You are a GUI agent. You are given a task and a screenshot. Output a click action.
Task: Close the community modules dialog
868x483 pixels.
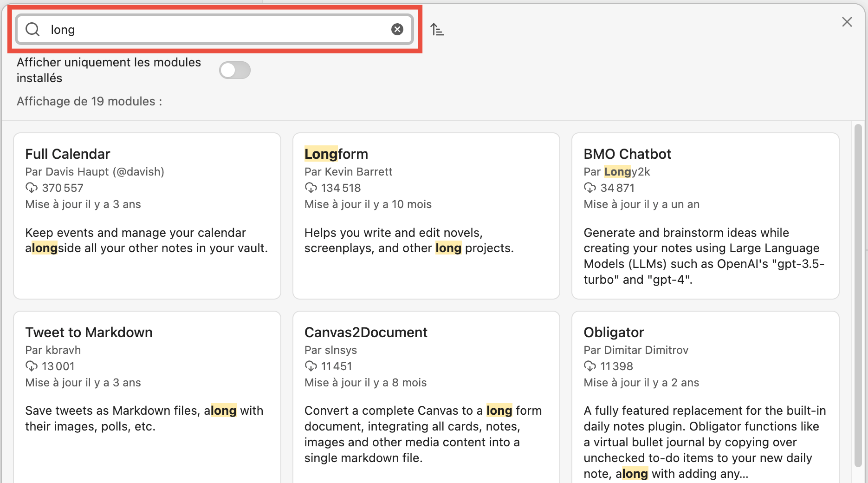click(x=847, y=22)
